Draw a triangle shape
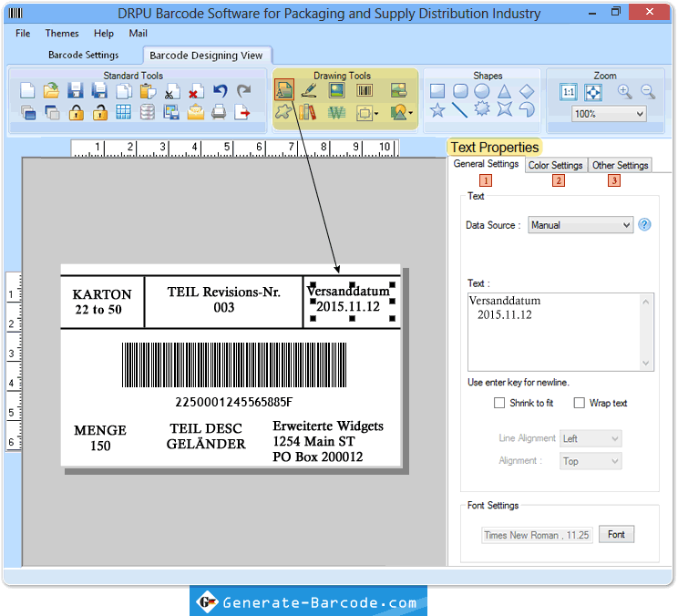 coord(504,92)
